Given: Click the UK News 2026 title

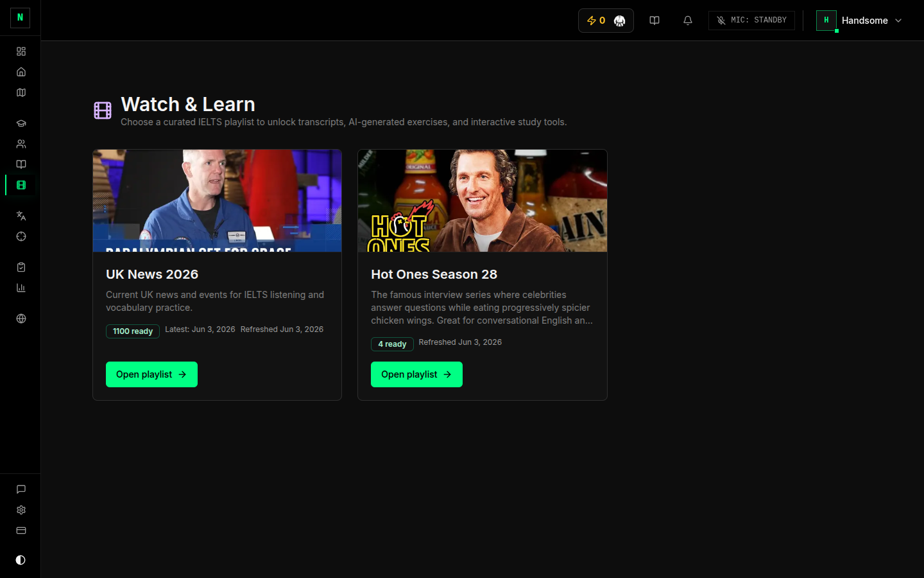Looking at the screenshot, I should 152,274.
